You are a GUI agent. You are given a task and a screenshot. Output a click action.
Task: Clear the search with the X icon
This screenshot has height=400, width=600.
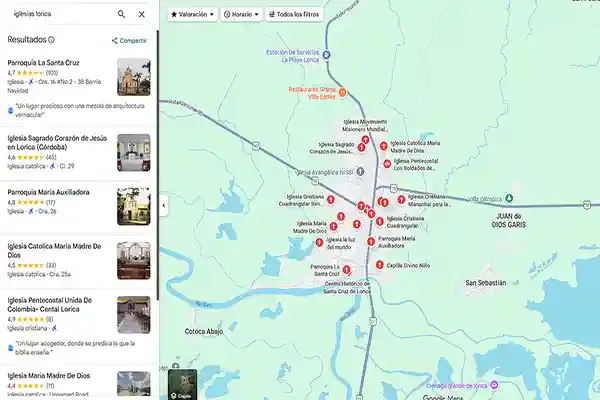coord(142,14)
